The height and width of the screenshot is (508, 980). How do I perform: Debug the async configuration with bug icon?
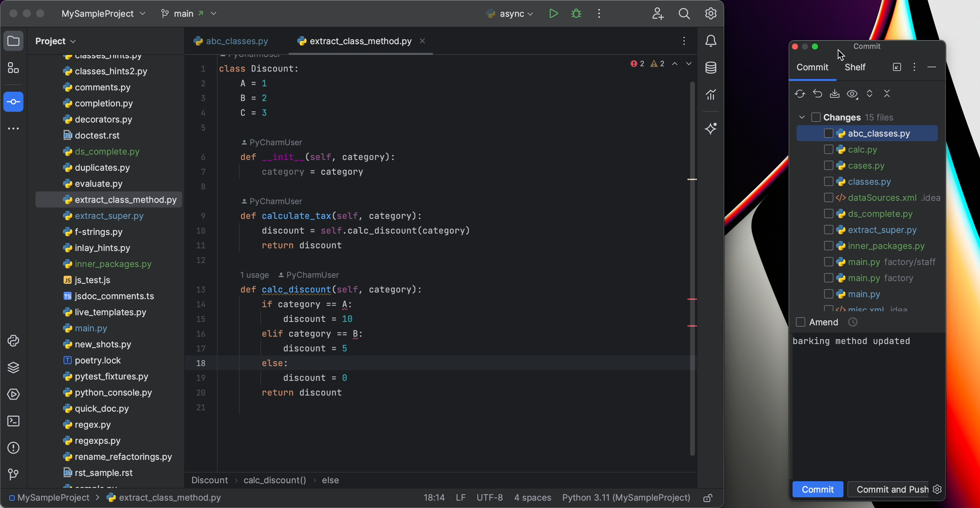[576, 14]
